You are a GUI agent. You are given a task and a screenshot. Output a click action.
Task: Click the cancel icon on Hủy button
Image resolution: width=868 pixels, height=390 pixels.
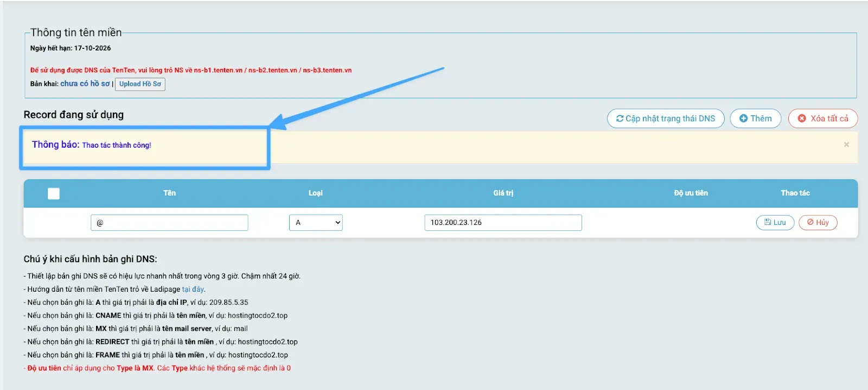(810, 222)
